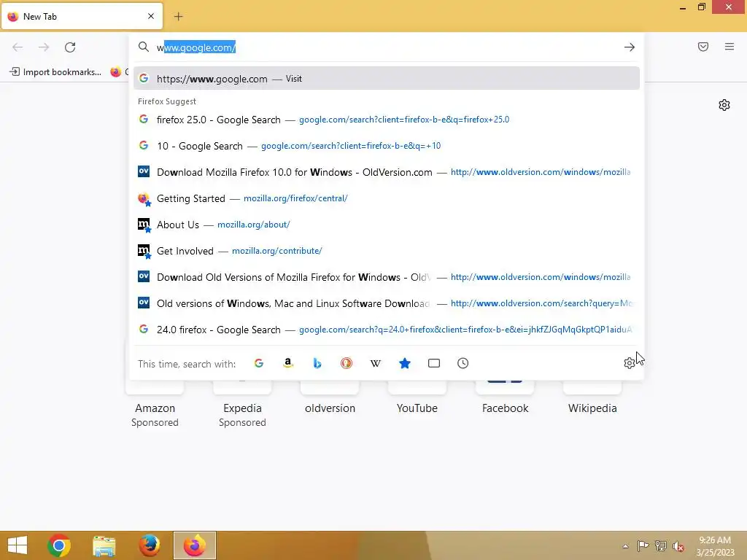Visit https://www.google.com top suggestion

click(x=387, y=79)
